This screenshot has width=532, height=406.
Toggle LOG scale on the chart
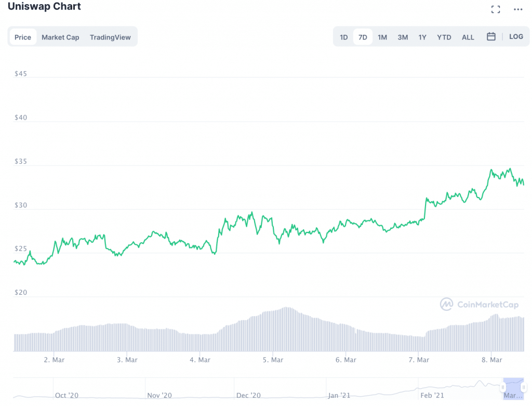516,37
